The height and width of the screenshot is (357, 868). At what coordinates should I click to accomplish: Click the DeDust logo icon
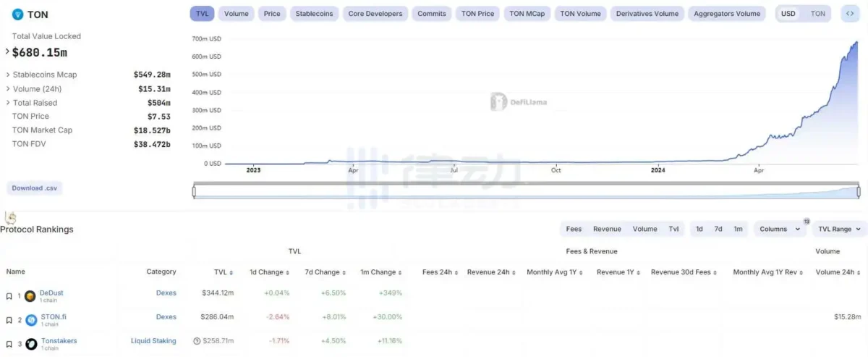[30, 296]
